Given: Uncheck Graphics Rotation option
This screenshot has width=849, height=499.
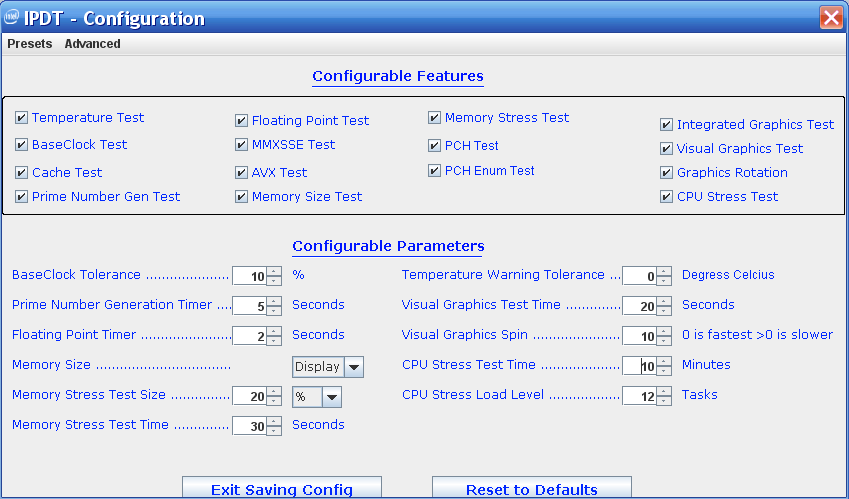Looking at the screenshot, I should [x=667, y=173].
